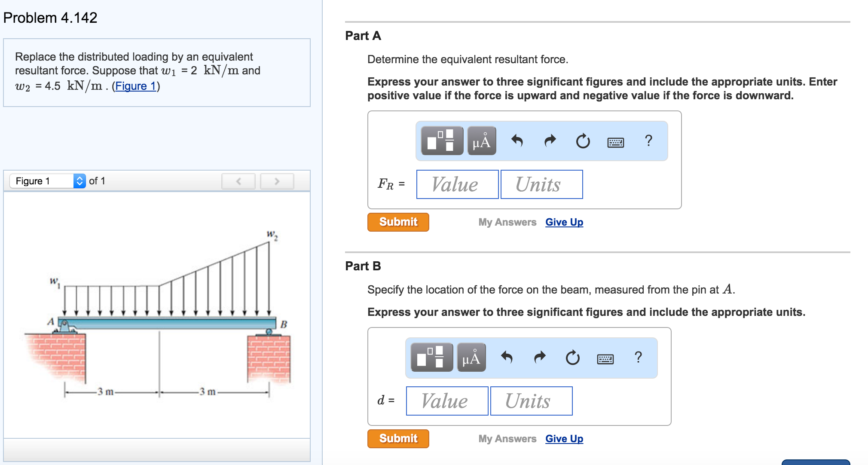
Task: Submit the Part A answer
Action: [x=398, y=222]
